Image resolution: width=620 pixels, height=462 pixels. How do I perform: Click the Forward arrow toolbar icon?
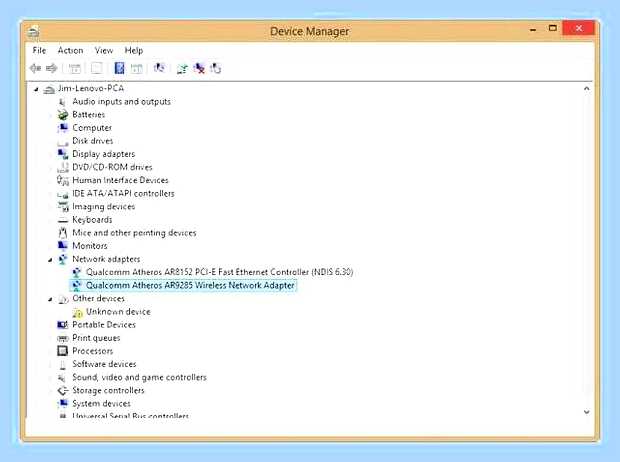tap(51, 68)
